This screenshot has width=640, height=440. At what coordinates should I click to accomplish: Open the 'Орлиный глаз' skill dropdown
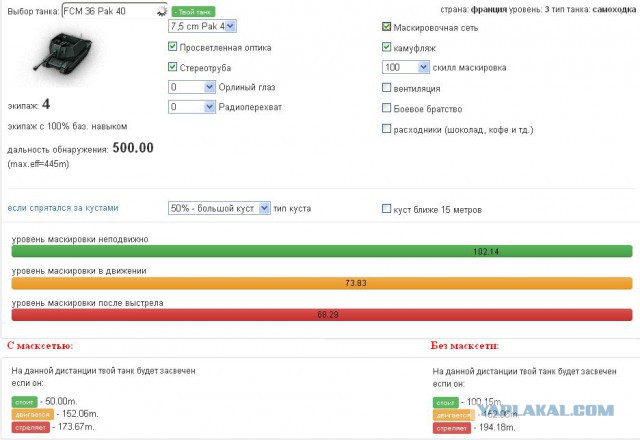[191, 87]
